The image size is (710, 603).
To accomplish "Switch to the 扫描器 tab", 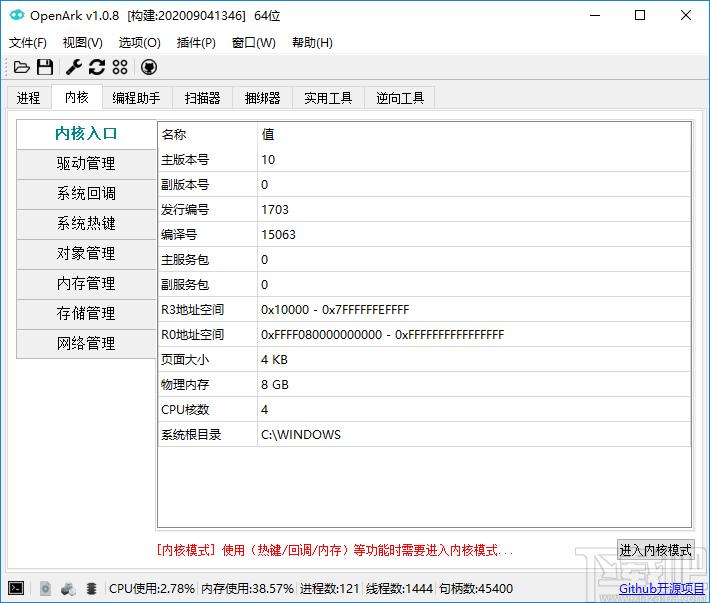I will [202, 98].
